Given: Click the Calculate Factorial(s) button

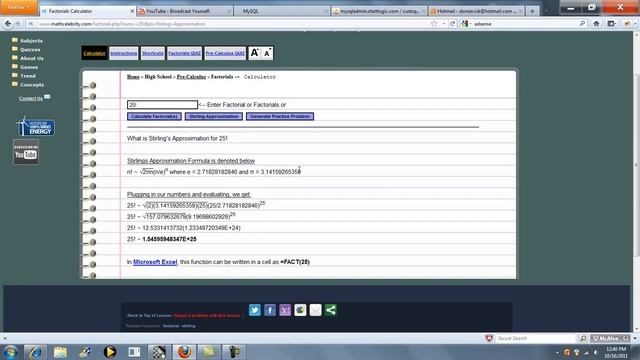Looking at the screenshot, I should [154, 116].
